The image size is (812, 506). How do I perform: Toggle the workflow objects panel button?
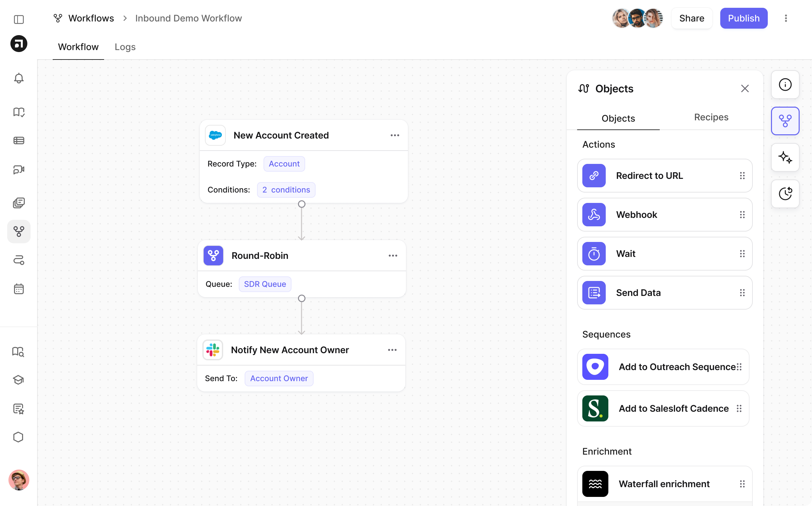click(785, 121)
